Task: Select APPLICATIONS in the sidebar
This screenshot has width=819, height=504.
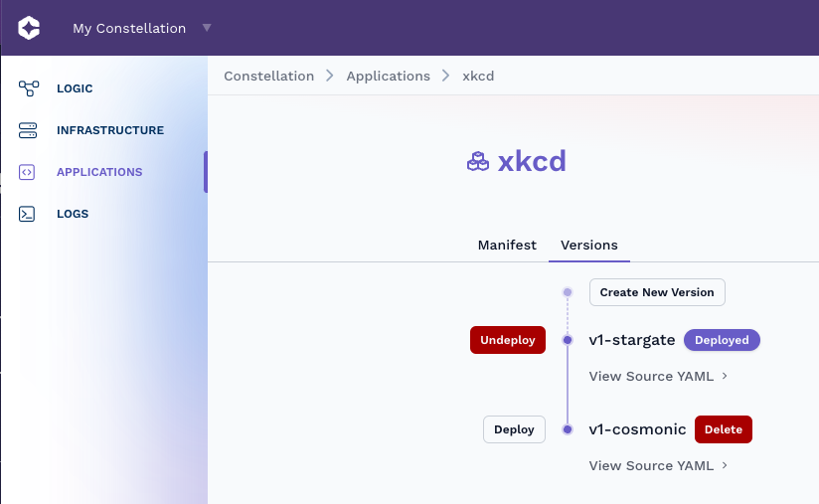Action: point(99,172)
